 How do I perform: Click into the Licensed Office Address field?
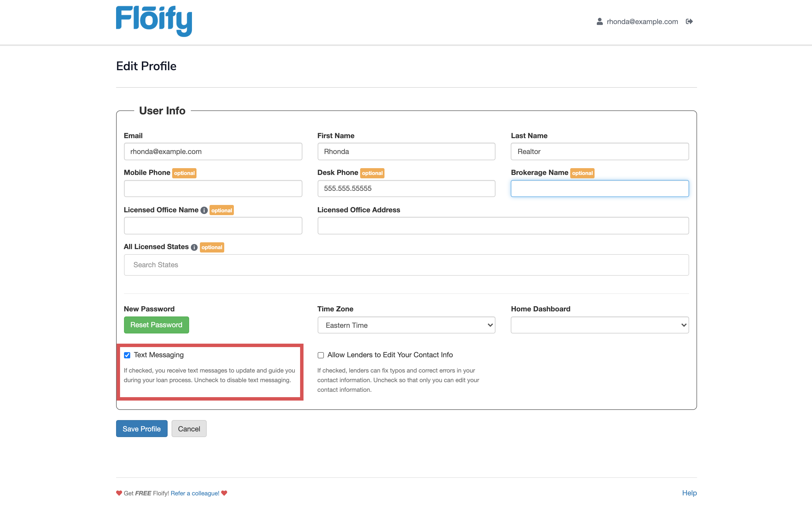tap(503, 225)
